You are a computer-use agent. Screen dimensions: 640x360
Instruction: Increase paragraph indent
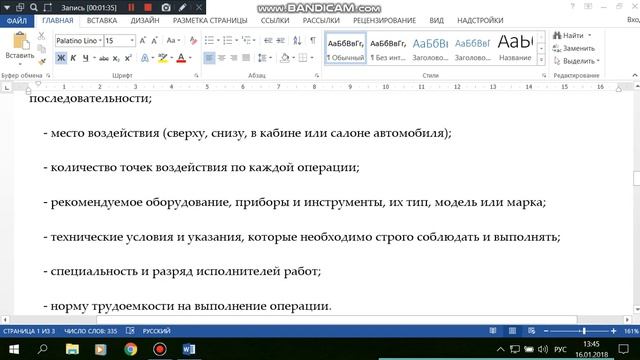click(280, 40)
